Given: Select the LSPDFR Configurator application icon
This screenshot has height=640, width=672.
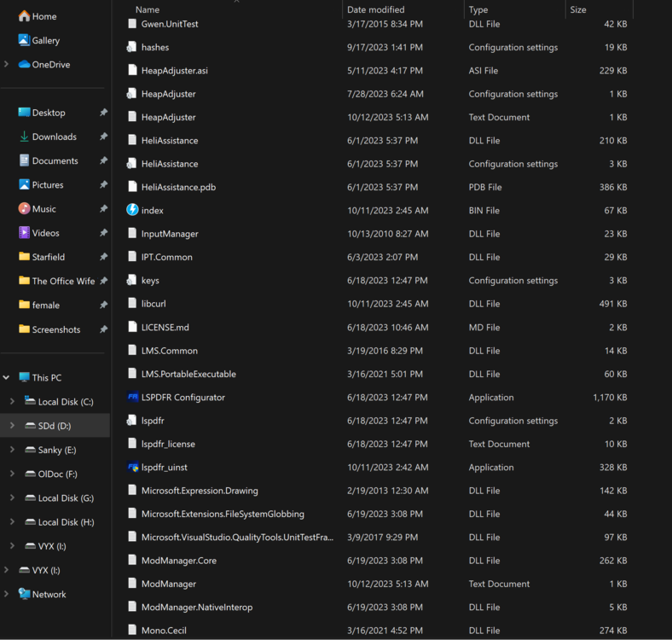Looking at the screenshot, I should click(x=132, y=397).
